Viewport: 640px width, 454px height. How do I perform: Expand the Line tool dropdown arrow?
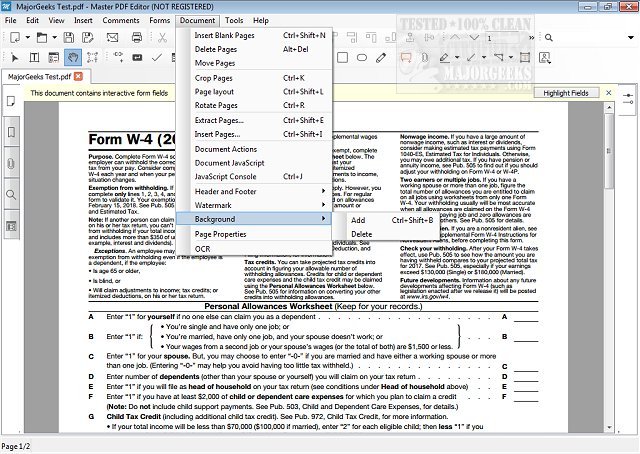[484, 58]
